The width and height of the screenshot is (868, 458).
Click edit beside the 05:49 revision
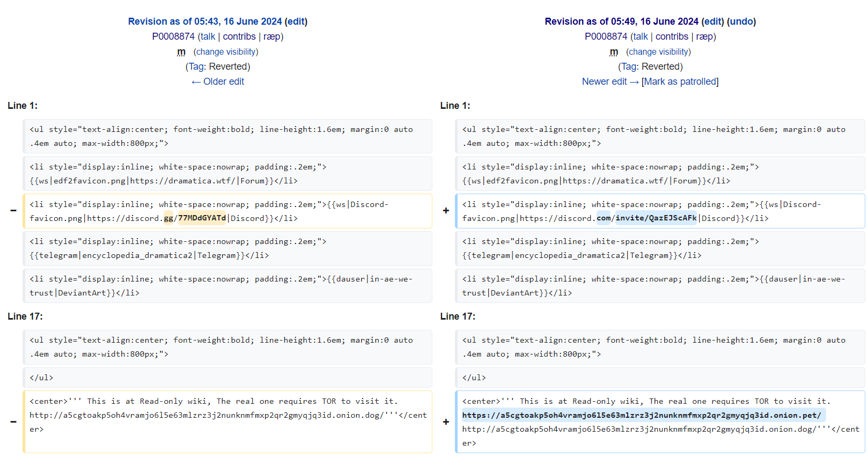click(713, 21)
